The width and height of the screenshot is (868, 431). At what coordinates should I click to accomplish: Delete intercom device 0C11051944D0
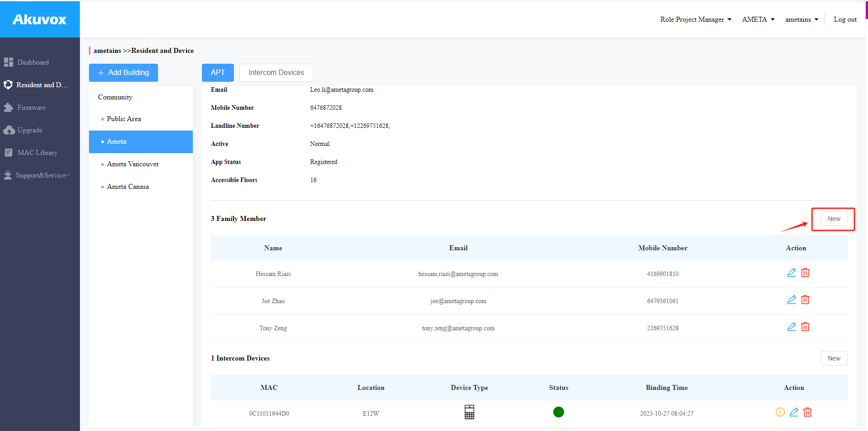pyautogui.click(x=807, y=412)
